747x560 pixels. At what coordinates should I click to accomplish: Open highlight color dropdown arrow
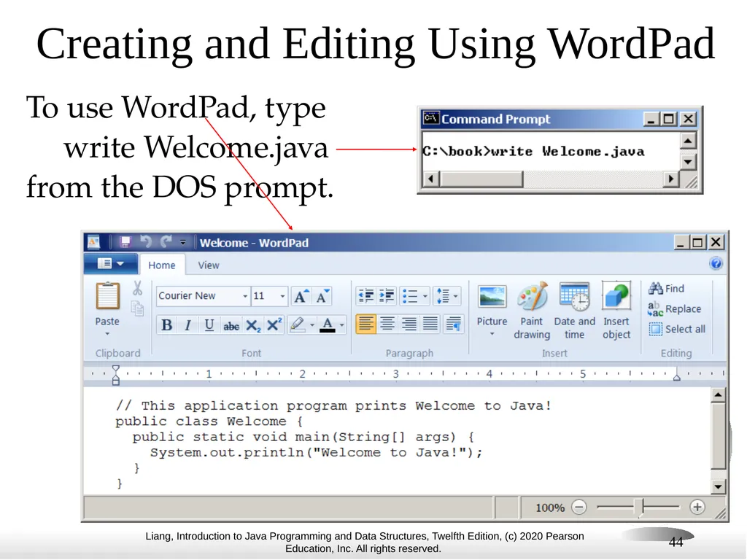pos(312,325)
